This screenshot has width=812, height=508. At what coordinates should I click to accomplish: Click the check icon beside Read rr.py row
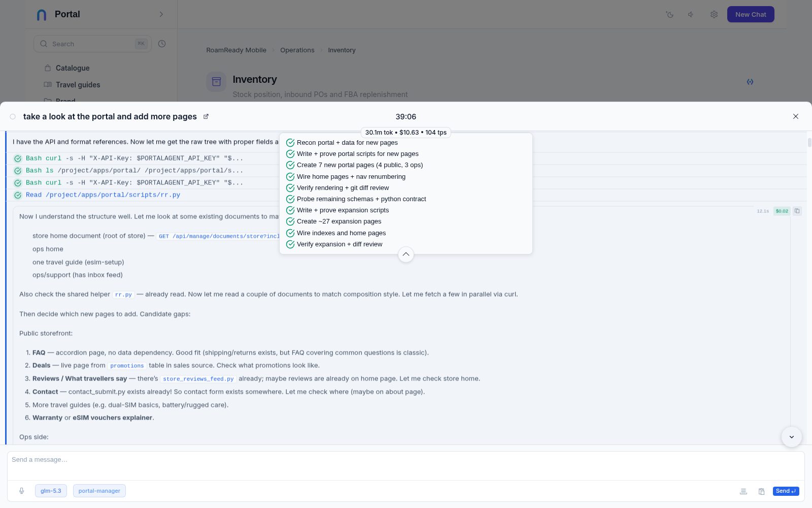18,195
